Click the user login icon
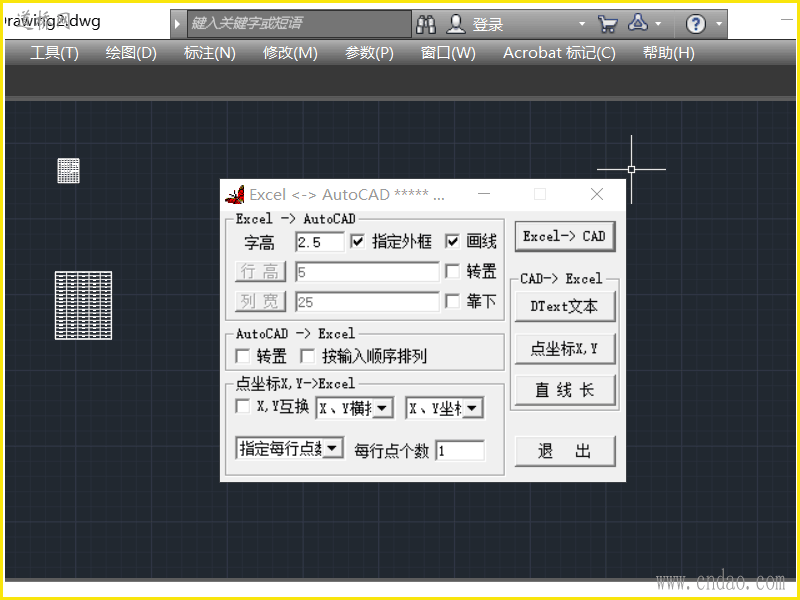This screenshot has width=800, height=600. point(456,24)
